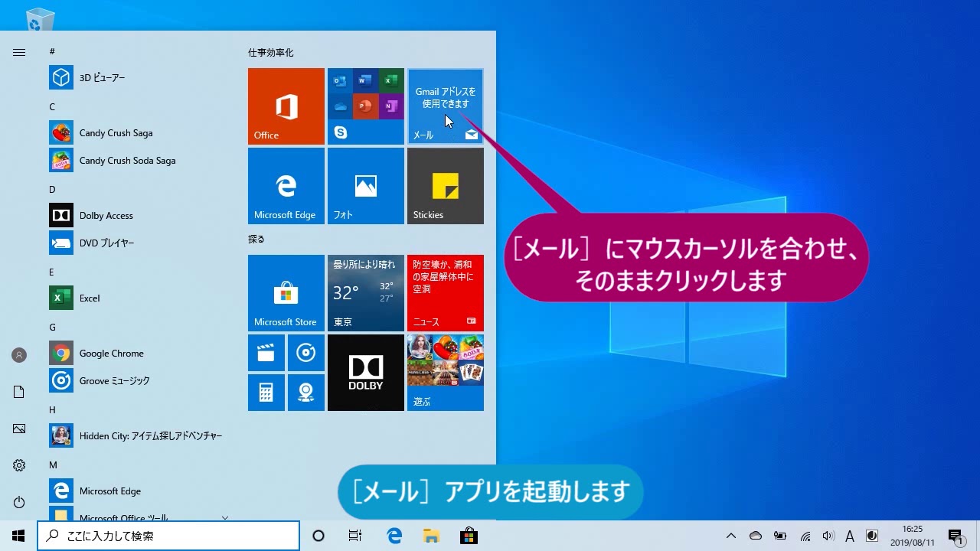Open the Calculator small tile
Image resolution: width=980 pixels, height=551 pixels.
[266, 393]
